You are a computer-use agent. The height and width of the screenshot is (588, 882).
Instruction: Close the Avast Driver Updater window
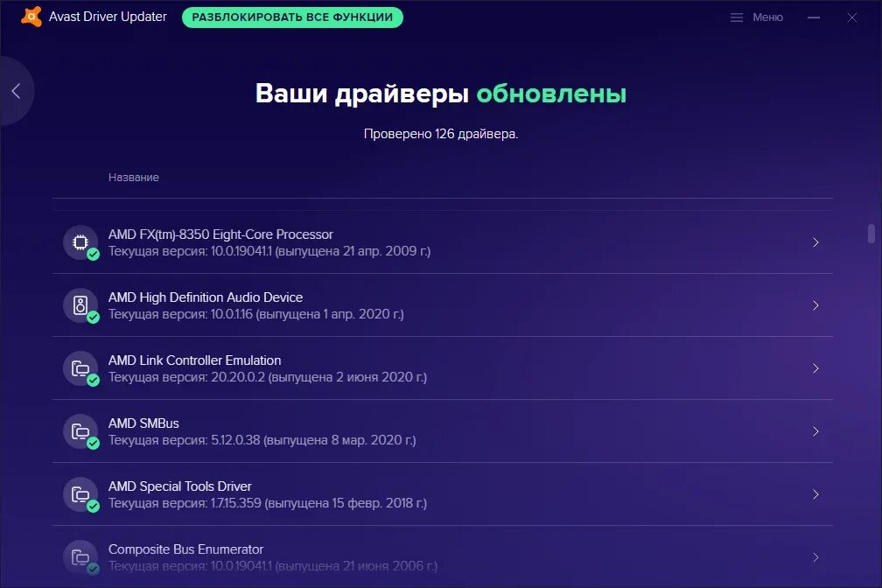coord(852,17)
